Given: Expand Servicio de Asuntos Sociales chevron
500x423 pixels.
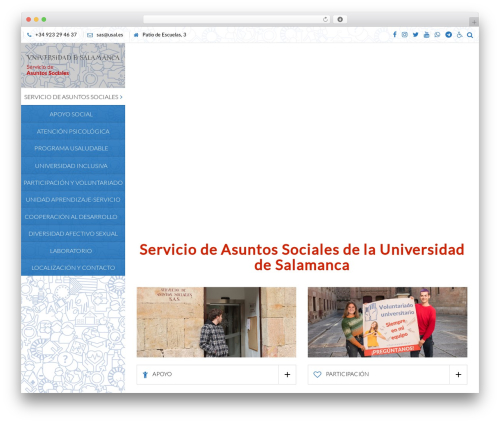Looking at the screenshot, I should click(x=121, y=97).
